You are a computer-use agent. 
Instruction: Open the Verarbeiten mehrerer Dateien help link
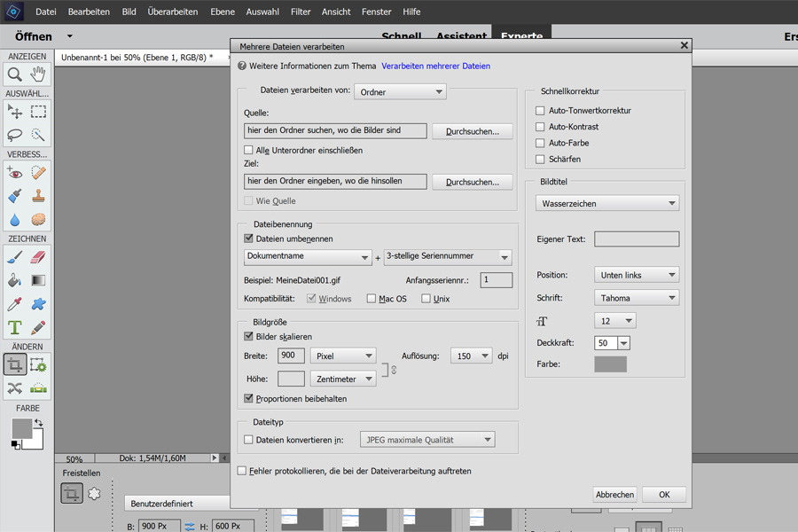coord(435,66)
